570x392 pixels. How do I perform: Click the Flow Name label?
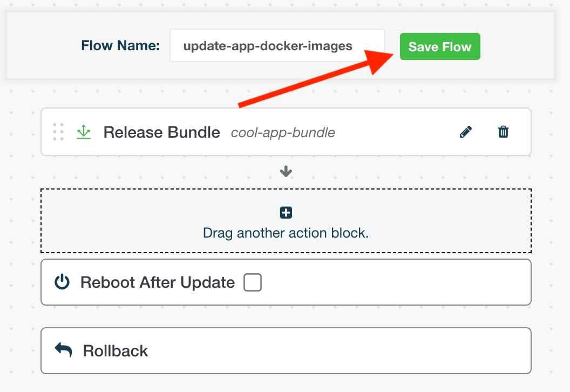[x=120, y=46]
